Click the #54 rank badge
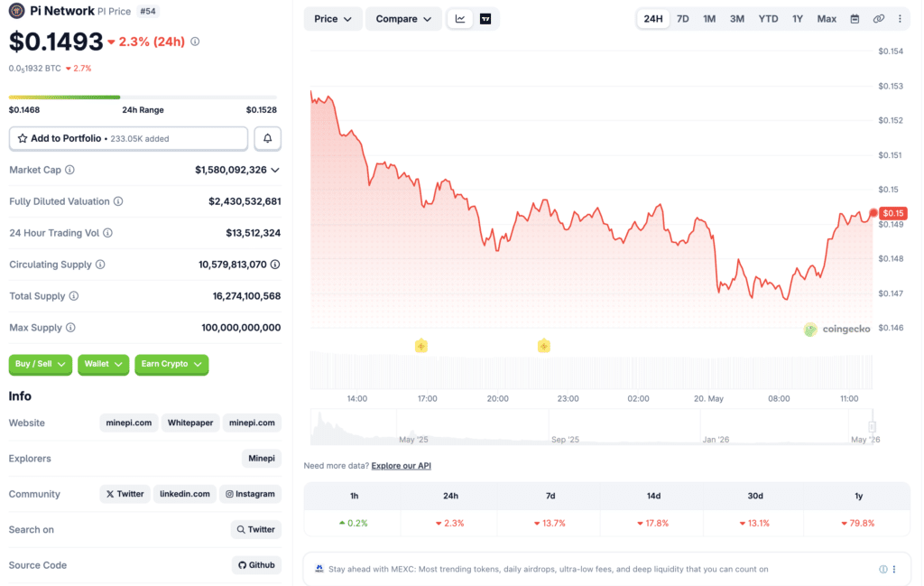 click(148, 11)
